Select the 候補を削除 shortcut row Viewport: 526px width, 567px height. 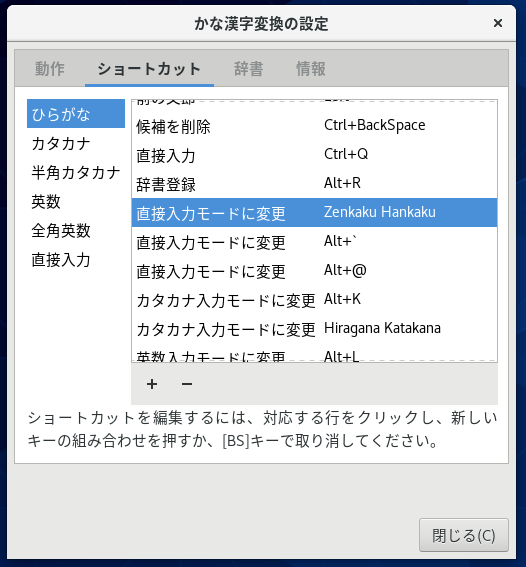[315, 126]
